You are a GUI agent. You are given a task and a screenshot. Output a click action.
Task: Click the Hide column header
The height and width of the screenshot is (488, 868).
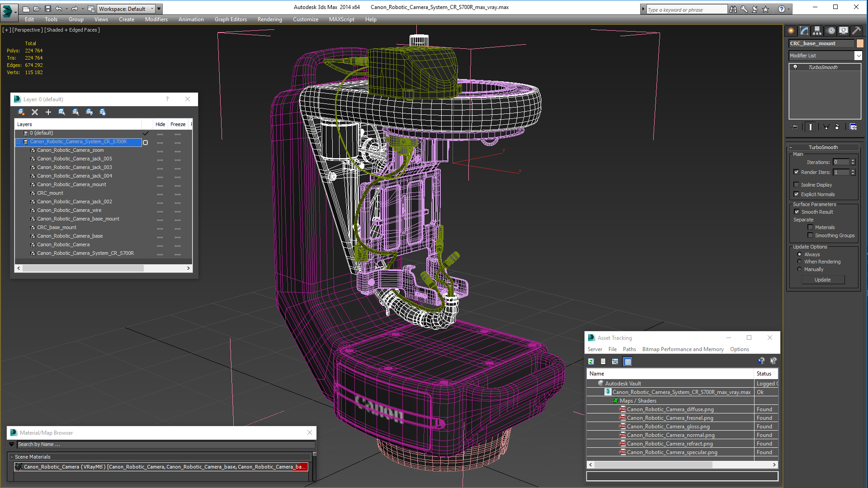pos(160,124)
